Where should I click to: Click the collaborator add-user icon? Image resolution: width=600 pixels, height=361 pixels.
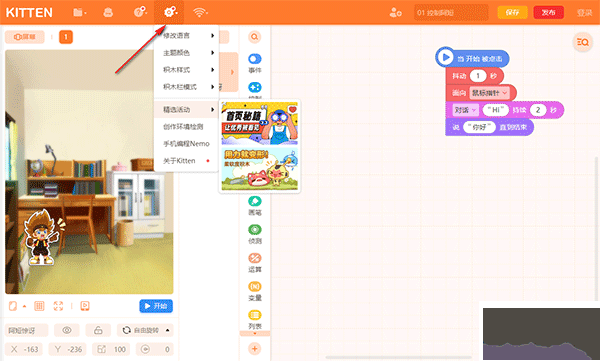(395, 13)
